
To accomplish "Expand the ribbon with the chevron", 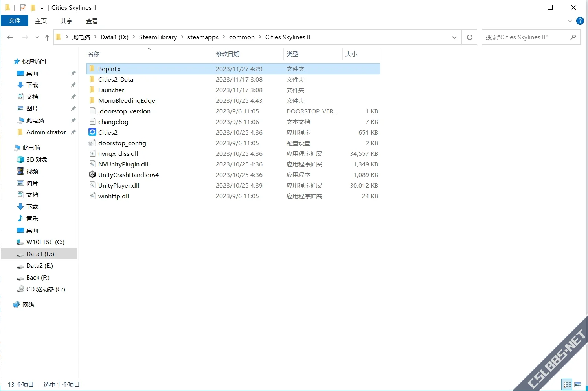I will tap(570, 21).
